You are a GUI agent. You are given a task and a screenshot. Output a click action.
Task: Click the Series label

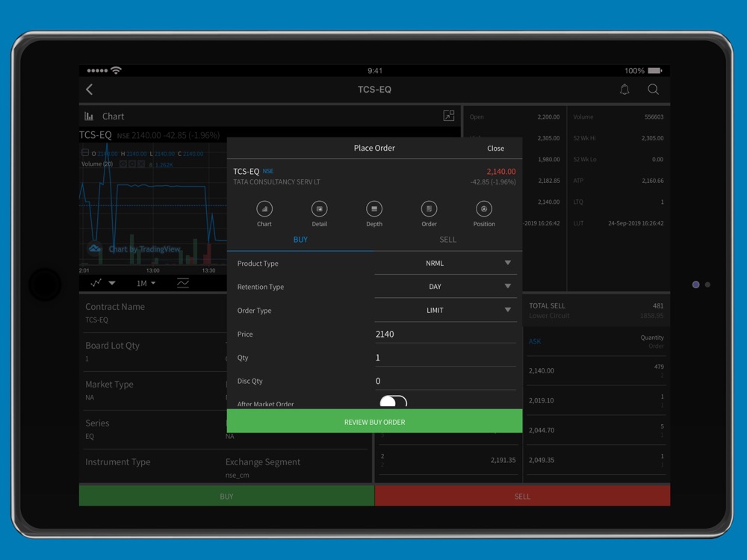pos(97,423)
